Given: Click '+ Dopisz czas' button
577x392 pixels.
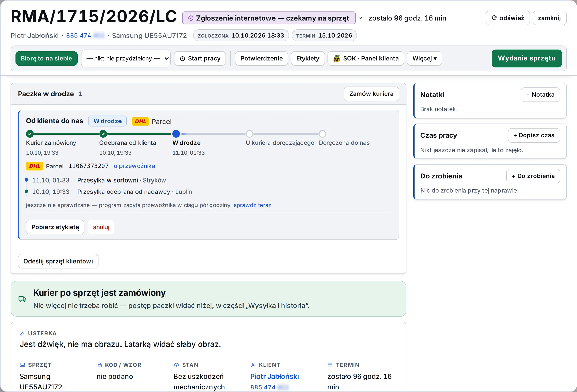Looking at the screenshot, I should (x=534, y=135).
